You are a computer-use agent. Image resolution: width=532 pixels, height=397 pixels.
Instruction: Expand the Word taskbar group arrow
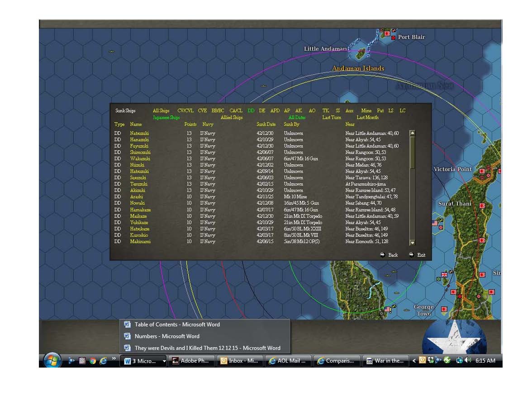coord(164,361)
